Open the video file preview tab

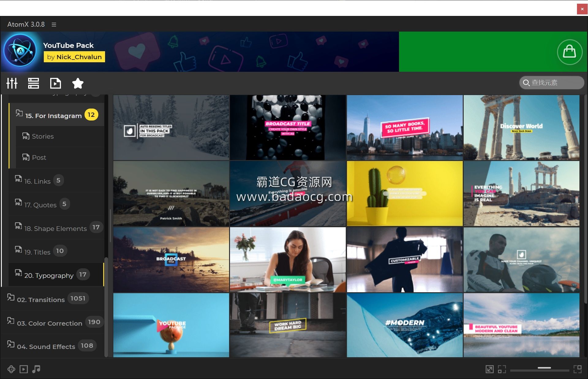click(x=55, y=83)
